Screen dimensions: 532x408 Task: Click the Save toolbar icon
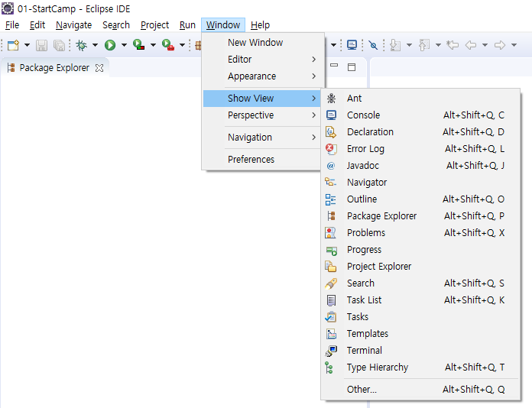pos(42,45)
